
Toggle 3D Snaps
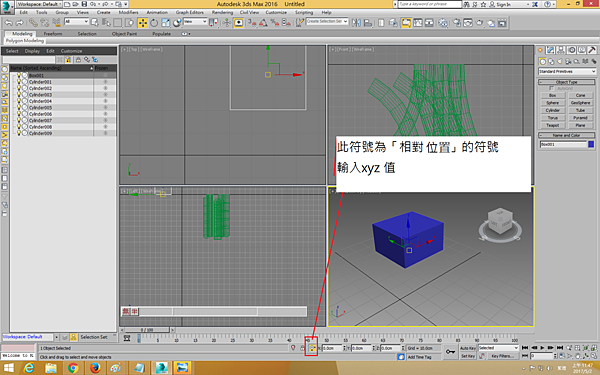[252, 23]
